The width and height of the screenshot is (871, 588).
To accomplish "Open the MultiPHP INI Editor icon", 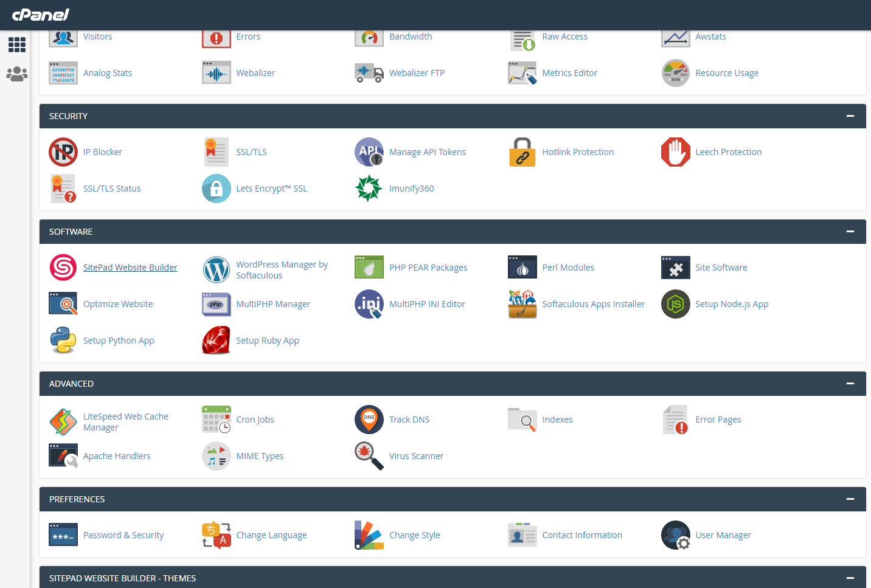I will 369,304.
